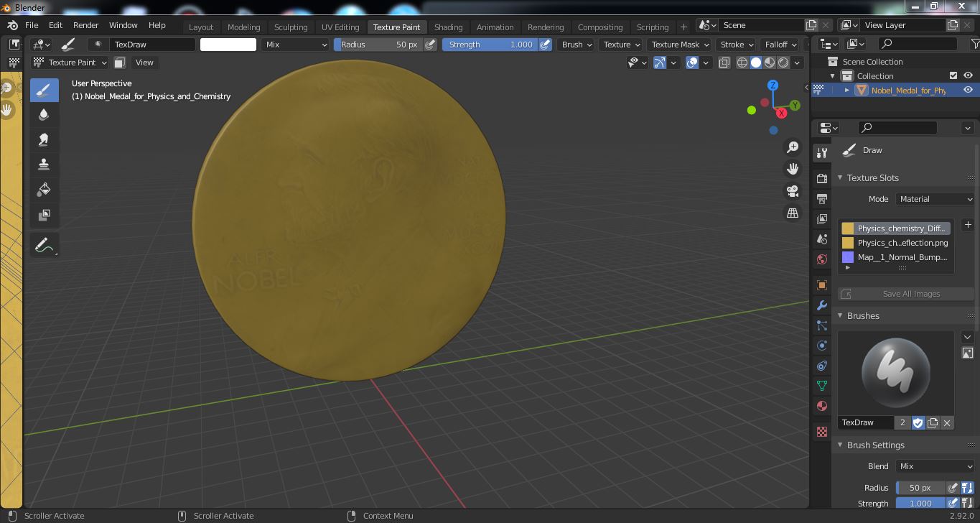Select the Mask tool
Viewport: 980px width, 523px height.
click(44, 215)
